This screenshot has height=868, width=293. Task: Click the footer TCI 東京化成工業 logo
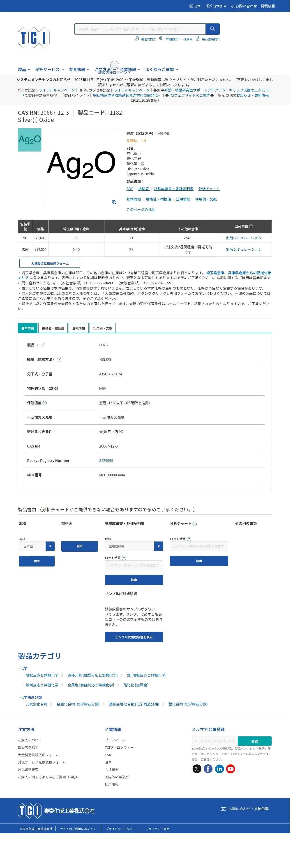coord(56,810)
